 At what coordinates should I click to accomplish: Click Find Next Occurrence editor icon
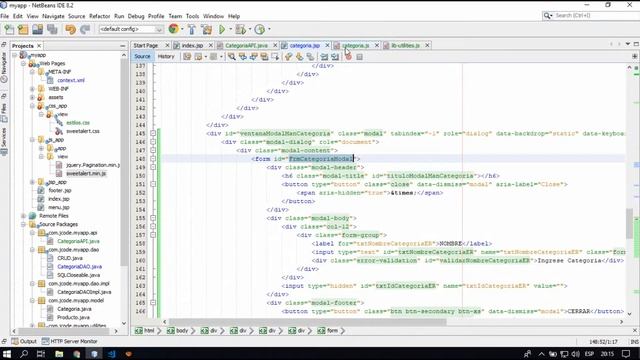click(253, 57)
